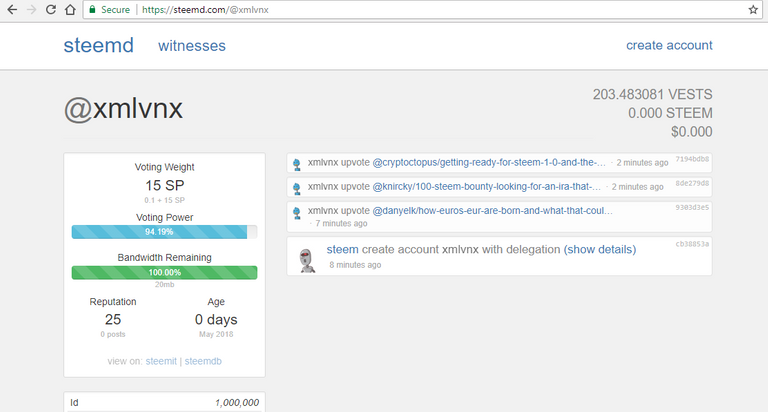Open the @danyelk how-euros-eur-are-born post link
Viewport: 768px width, 412px height.
[492, 211]
